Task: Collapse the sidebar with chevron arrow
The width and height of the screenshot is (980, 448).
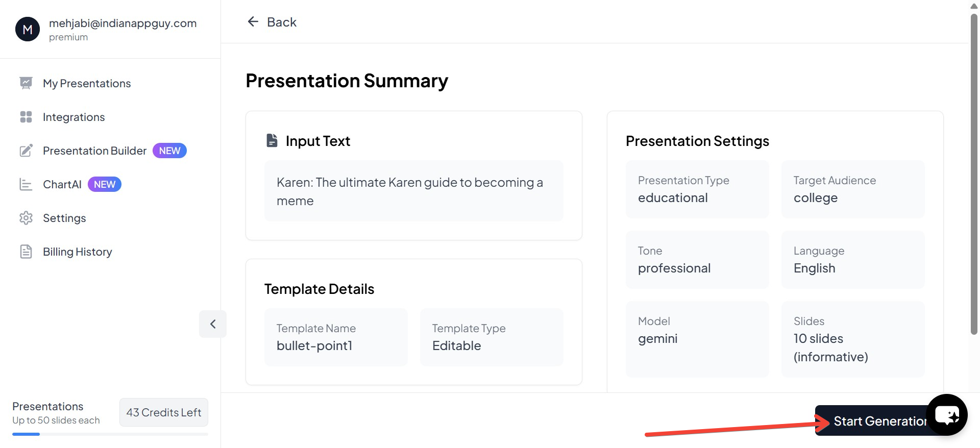Action: [213, 324]
